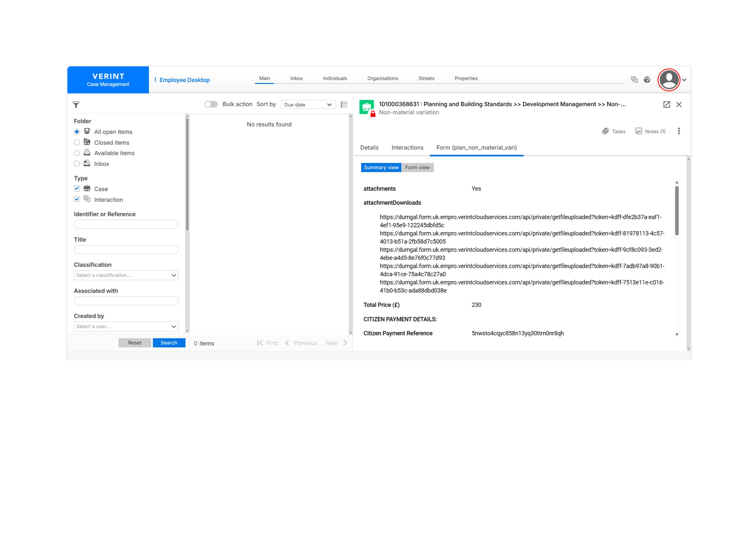Click the Case type briefcase icon
Image resolution: width=756 pixels, height=535 pixels.
(87, 188)
